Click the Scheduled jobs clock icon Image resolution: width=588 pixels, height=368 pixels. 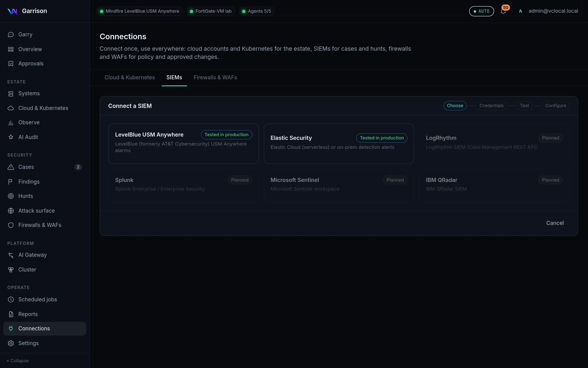(x=11, y=299)
